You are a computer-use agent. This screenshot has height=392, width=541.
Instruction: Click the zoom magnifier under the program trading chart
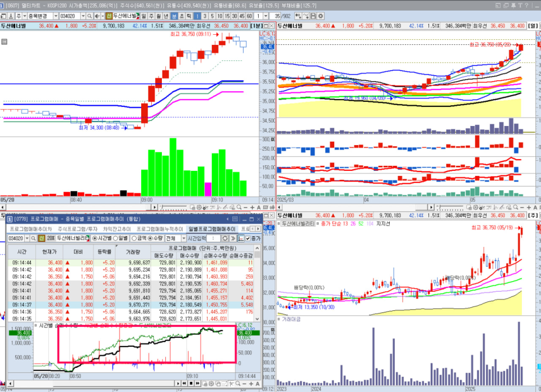coord(237,384)
